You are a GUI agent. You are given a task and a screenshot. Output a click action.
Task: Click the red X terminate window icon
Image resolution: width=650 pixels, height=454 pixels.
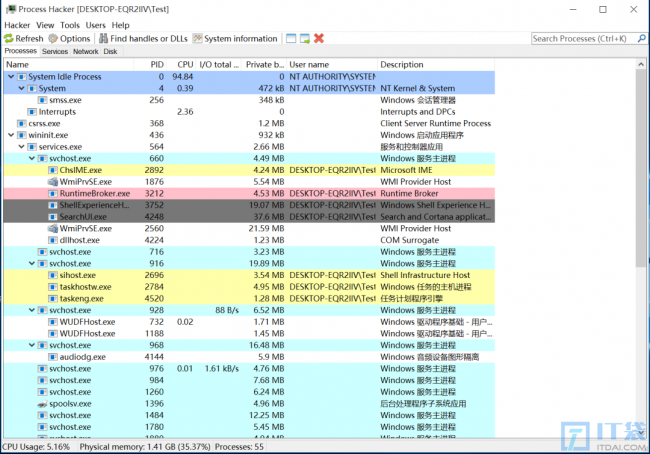(x=319, y=39)
